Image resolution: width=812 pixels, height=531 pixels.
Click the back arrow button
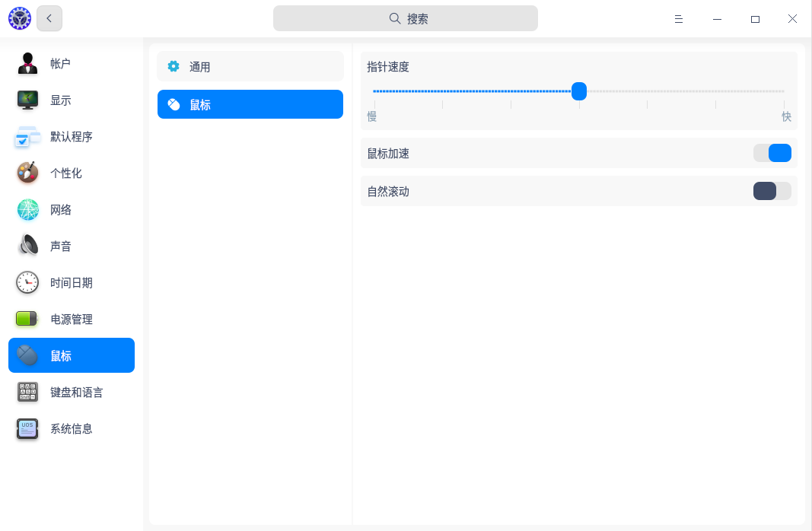click(x=49, y=18)
